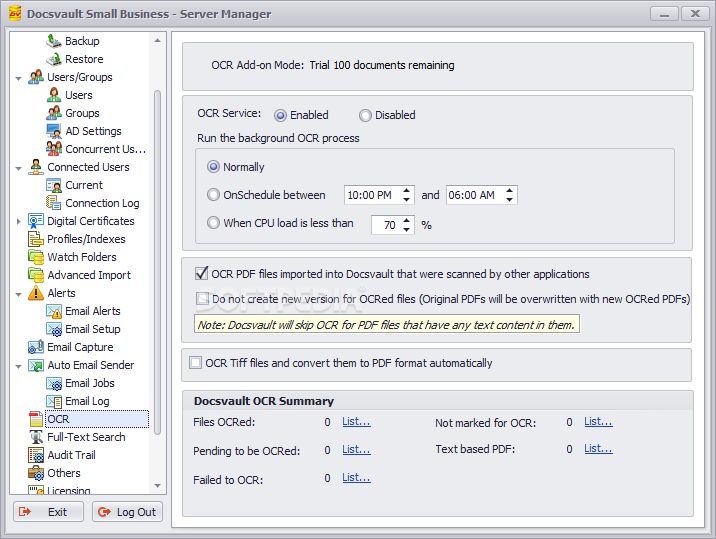Click the Digital Certificates icon

[x=36, y=221]
